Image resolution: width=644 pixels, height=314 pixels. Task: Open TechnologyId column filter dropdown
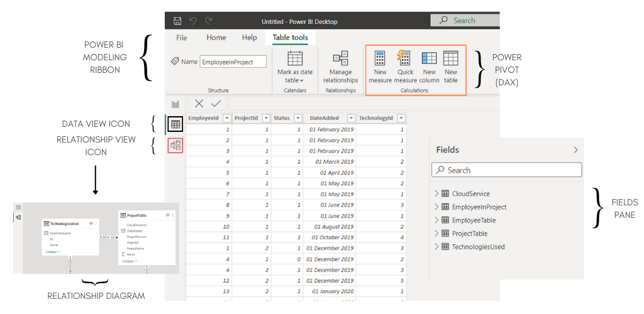401,118
